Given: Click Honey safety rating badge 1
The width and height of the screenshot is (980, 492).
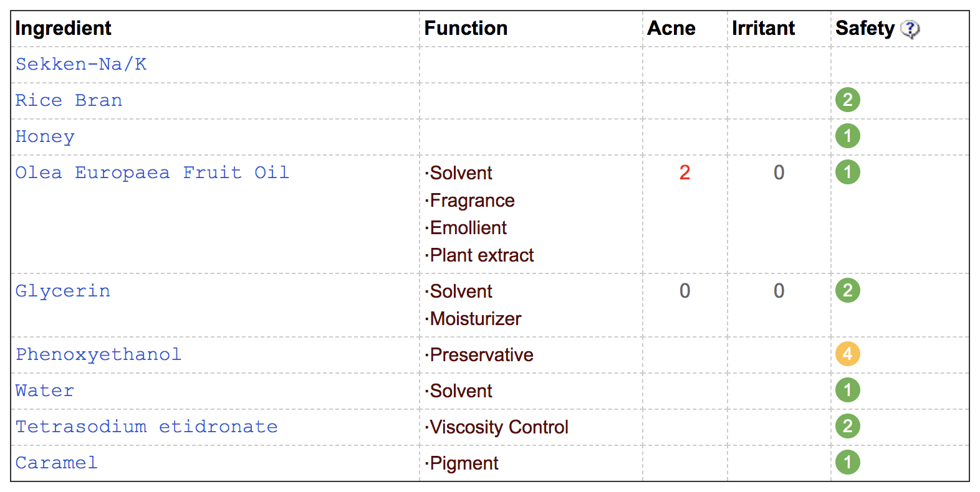Looking at the screenshot, I should coord(848,136).
